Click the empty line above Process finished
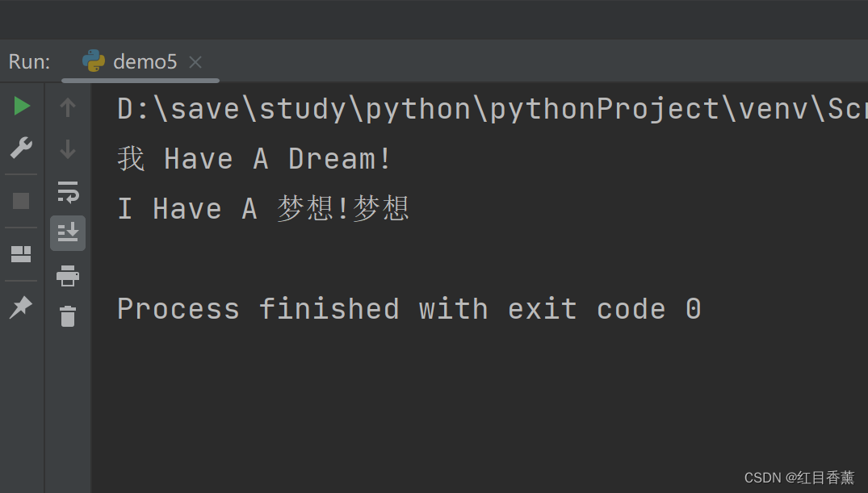Viewport: 868px width, 493px height. (404, 260)
